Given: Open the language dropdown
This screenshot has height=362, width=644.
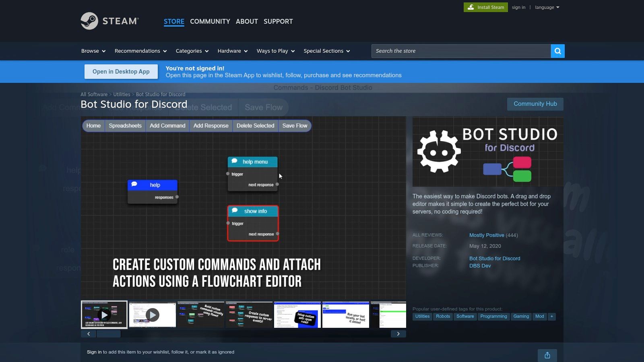Looking at the screenshot, I should pos(547,7).
